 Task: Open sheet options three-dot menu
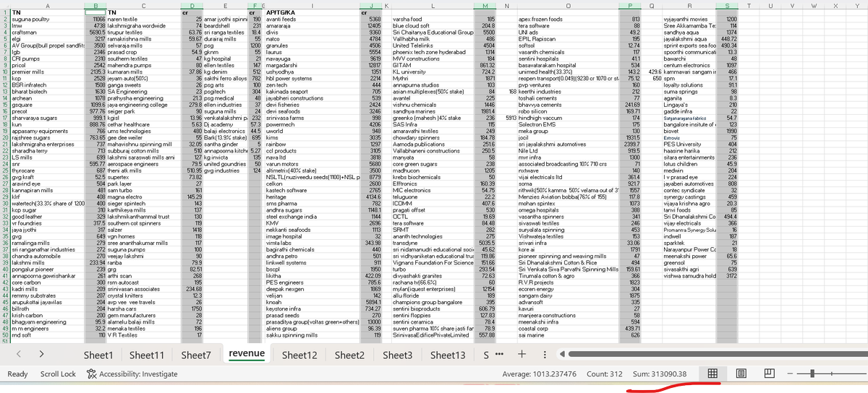tap(544, 355)
